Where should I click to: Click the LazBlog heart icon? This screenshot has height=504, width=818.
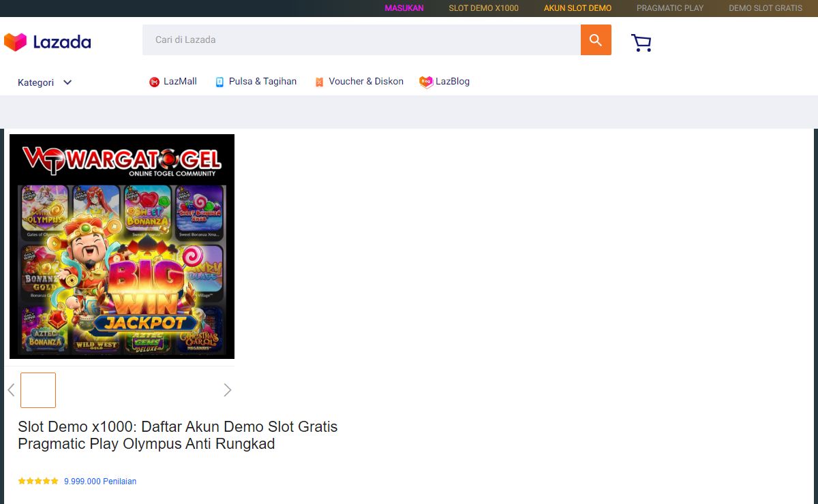[x=426, y=82]
